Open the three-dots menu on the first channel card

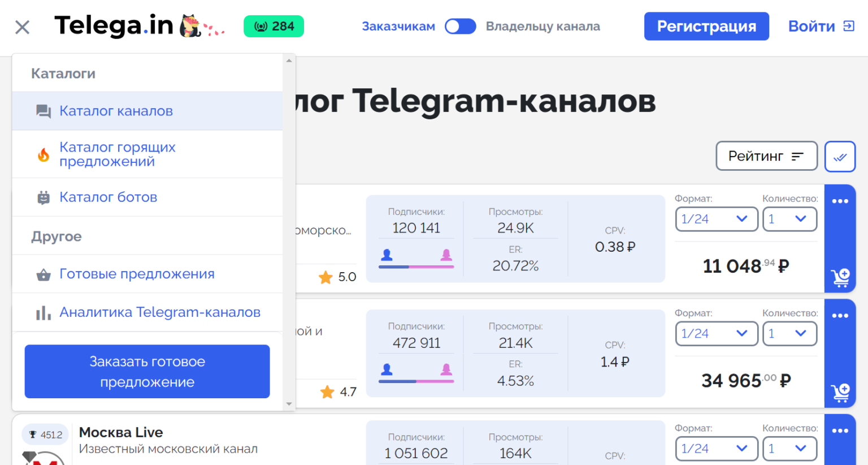coord(840,201)
